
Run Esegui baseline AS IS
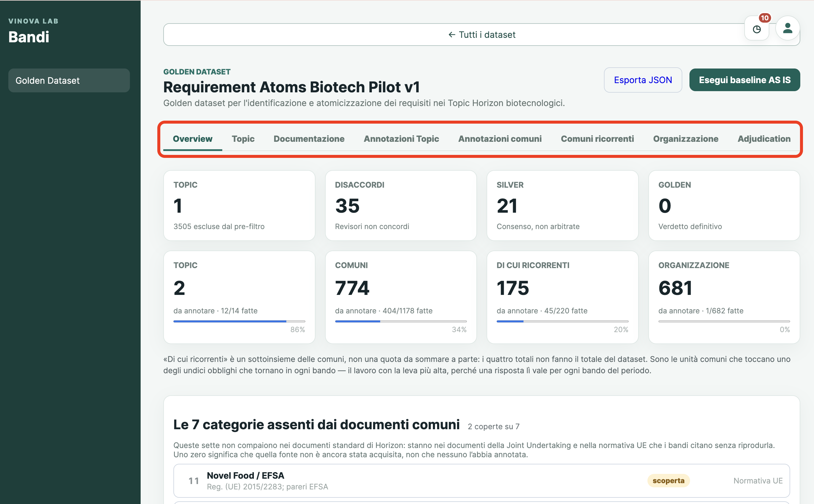point(744,80)
